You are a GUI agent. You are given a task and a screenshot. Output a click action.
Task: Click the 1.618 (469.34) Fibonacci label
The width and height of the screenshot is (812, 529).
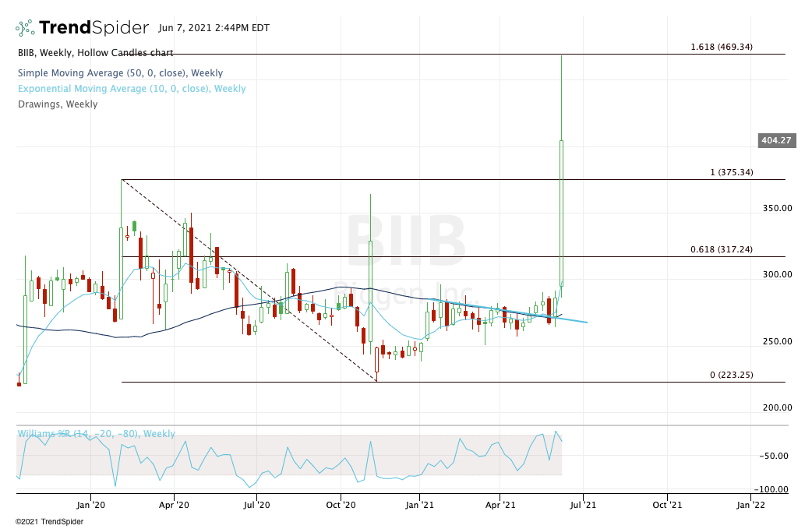722,47
